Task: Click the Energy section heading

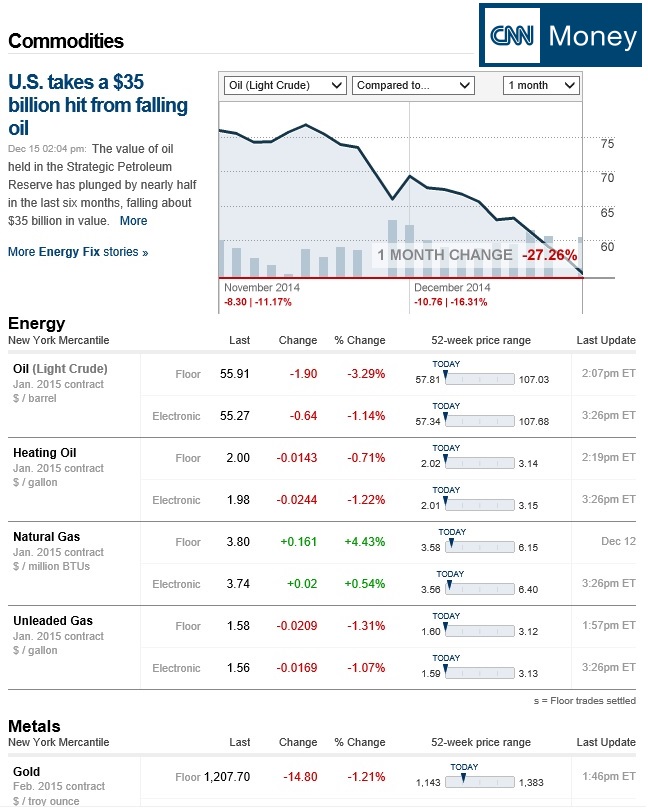Action: pyautogui.click(x=36, y=323)
